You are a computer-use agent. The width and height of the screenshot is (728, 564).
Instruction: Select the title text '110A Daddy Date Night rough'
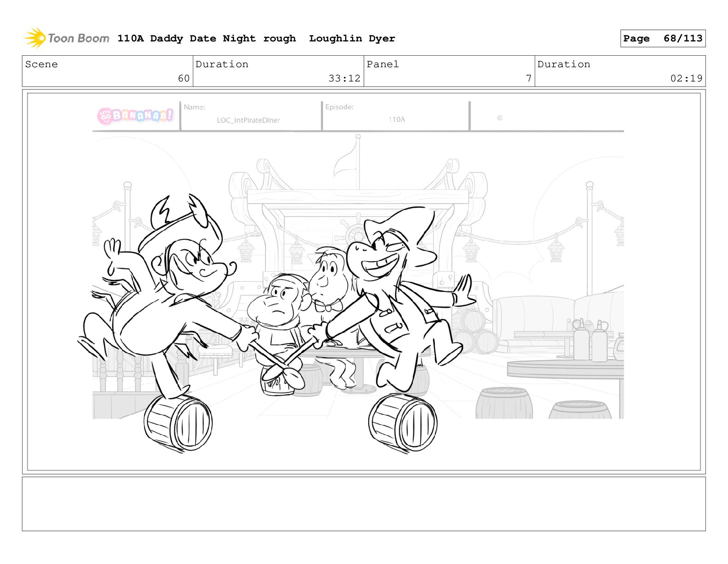(x=207, y=39)
